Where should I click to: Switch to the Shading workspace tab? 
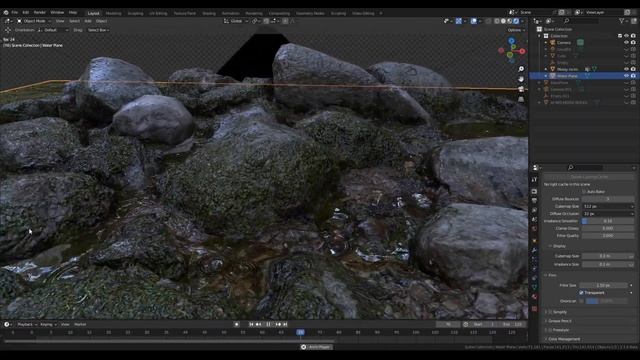209,13
